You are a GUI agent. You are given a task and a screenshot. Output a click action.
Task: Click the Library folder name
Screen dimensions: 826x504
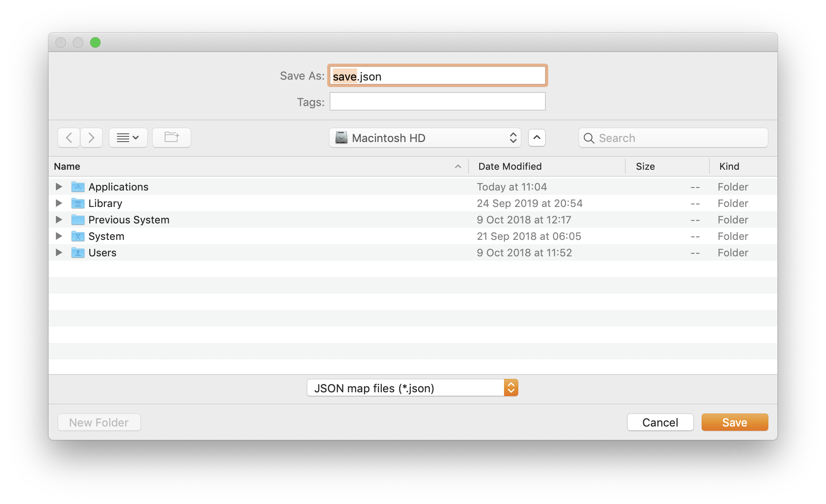pos(105,204)
